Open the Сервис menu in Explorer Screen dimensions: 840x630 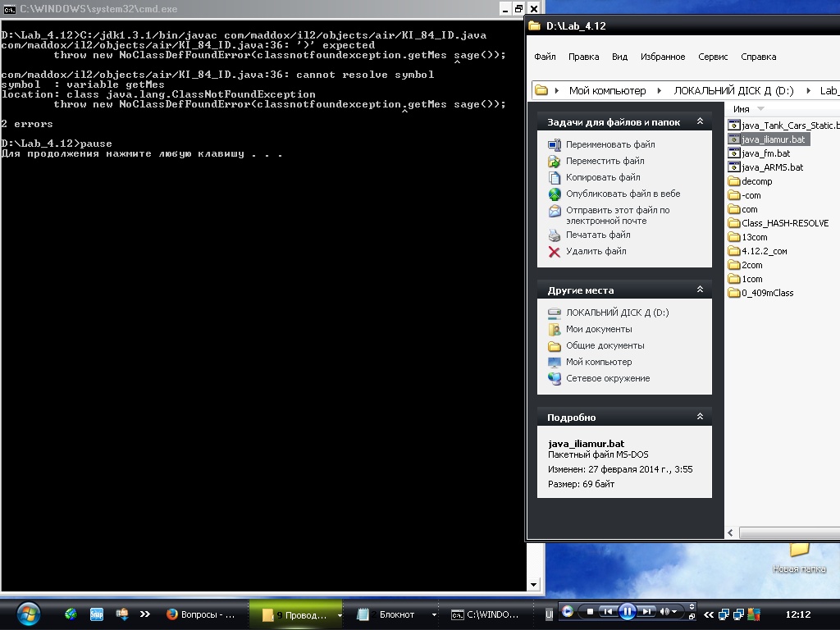point(713,57)
